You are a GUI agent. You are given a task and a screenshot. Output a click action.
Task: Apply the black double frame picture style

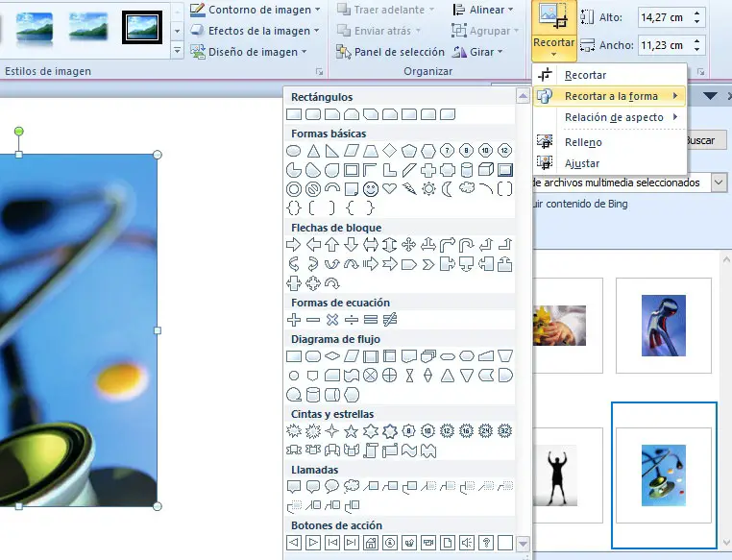142,28
